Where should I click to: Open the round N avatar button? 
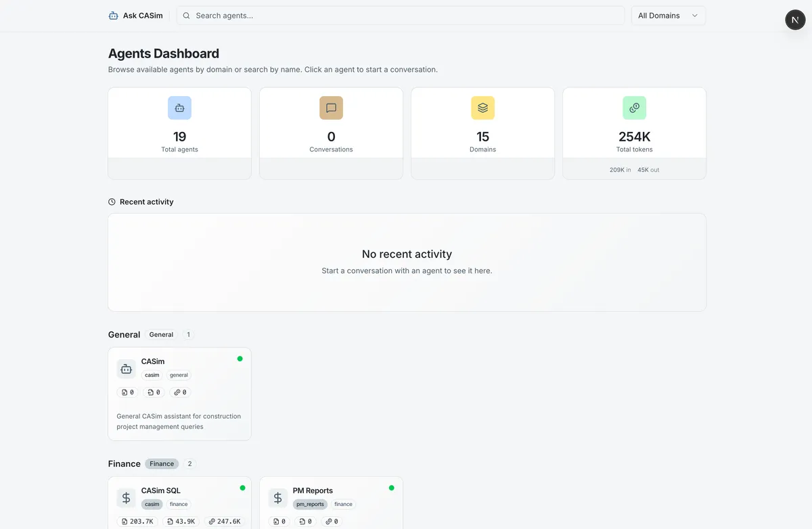pos(795,20)
